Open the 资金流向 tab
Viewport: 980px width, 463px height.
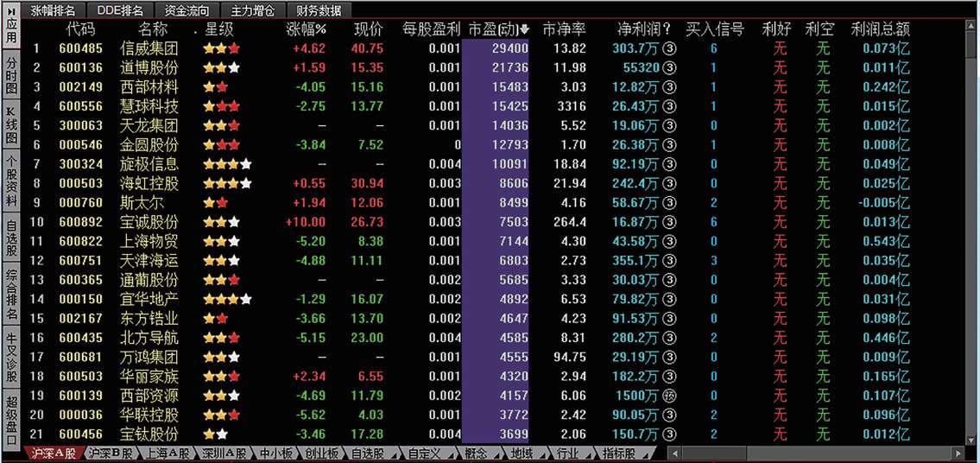(x=187, y=10)
